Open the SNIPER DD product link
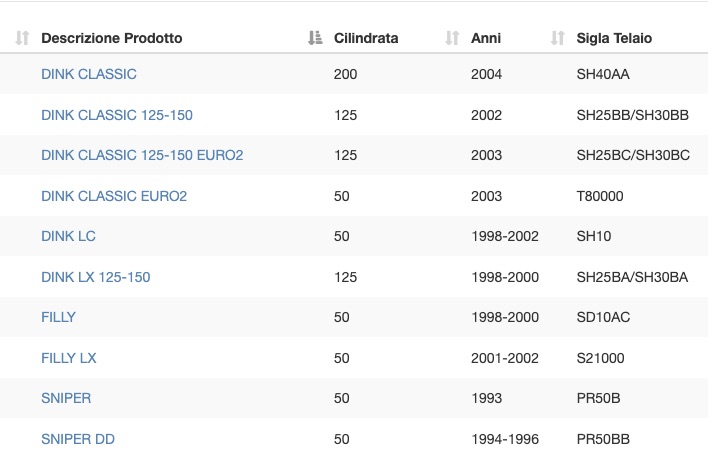Screen dimensions: 708x465 click(78, 439)
